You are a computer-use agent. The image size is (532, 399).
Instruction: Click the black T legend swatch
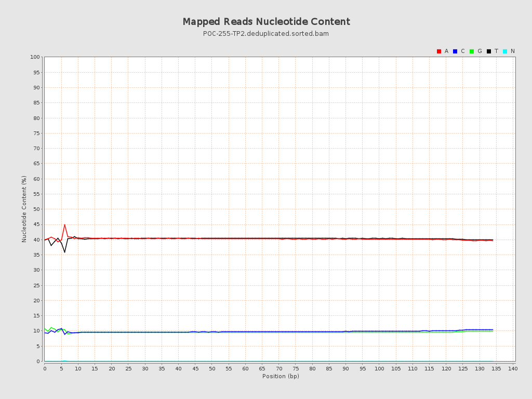pos(488,51)
